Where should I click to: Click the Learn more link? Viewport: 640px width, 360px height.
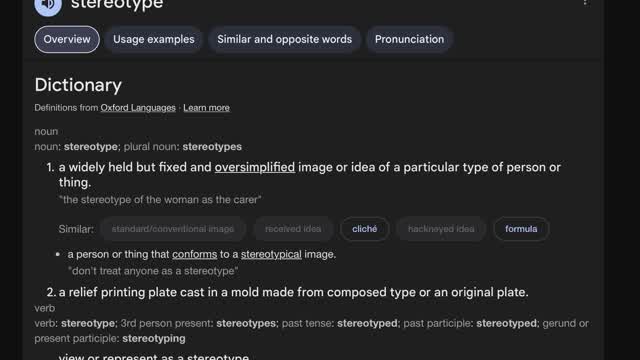[x=206, y=108]
